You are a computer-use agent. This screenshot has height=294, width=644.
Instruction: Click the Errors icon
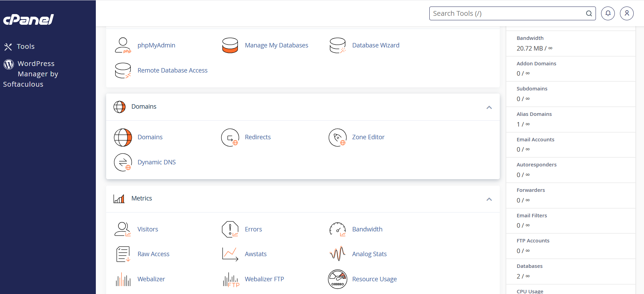[230, 229]
